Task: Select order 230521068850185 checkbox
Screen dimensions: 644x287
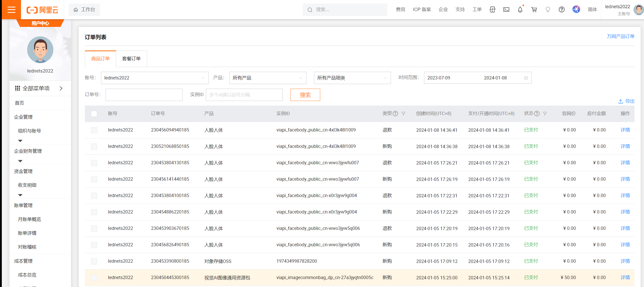Action: (94, 147)
